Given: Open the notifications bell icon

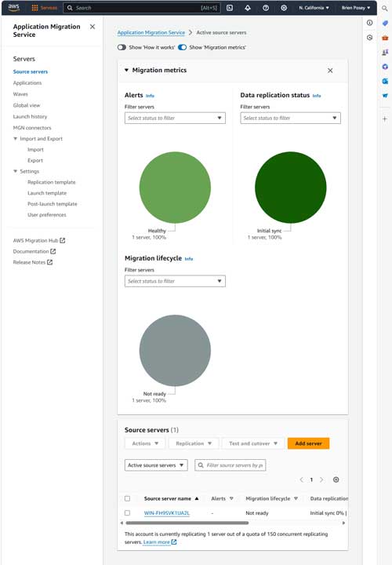Looking at the screenshot, I should pyautogui.click(x=248, y=8).
